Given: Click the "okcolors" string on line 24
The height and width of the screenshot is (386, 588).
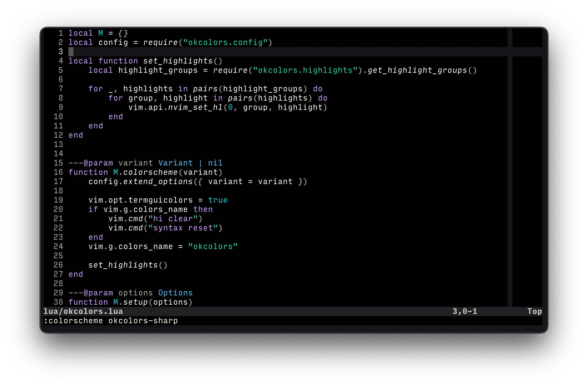Looking at the screenshot, I should [x=213, y=247].
